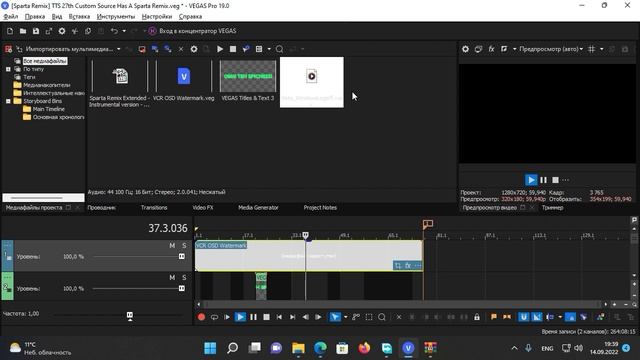Stop media preview with the stop icon in the media toolbar

(233, 49)
